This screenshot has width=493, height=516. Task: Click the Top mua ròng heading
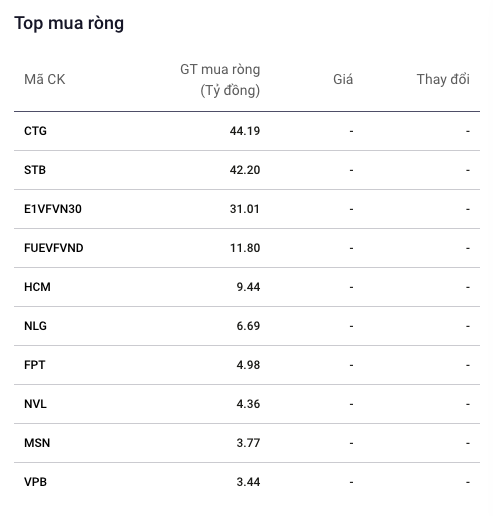click(x=69, y=24)
